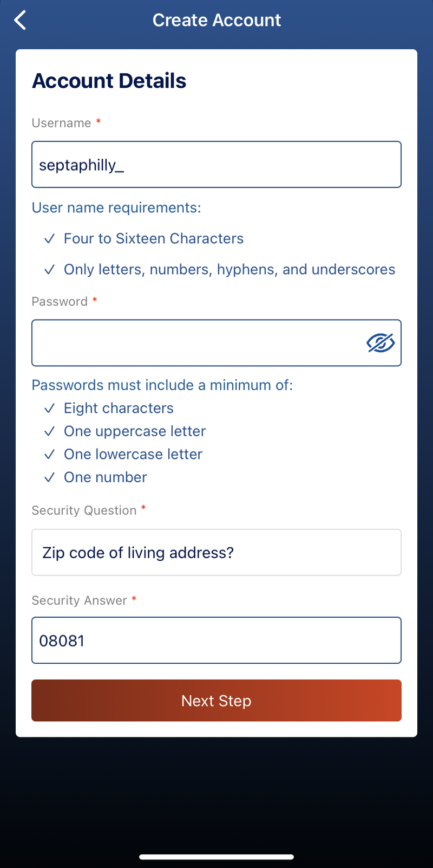Focus the Username field containing septaphilly_
The width and height of the screenshot is (433, 868).
click(216, 165)
